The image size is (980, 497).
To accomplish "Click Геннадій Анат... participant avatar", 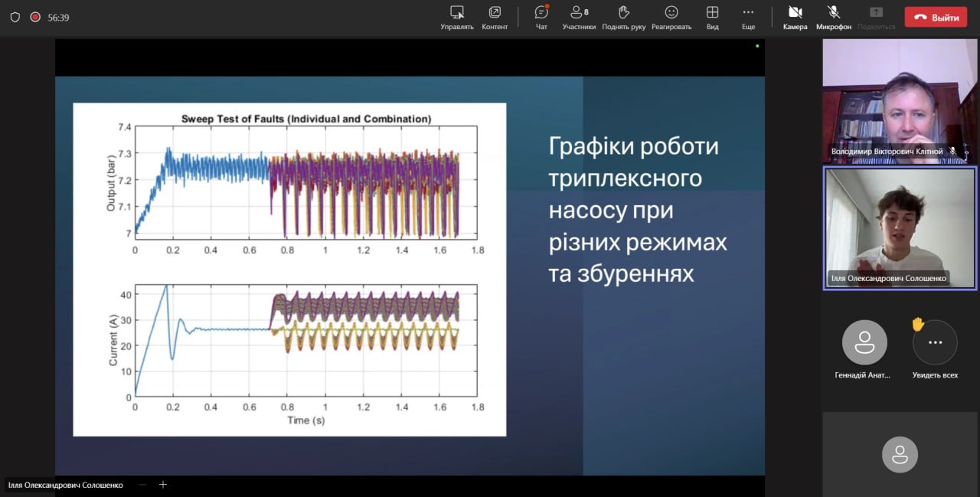I will point(864,342).
